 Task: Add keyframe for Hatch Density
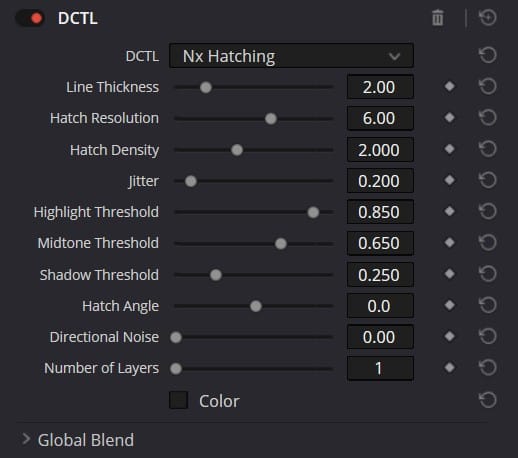click(450, 149)
